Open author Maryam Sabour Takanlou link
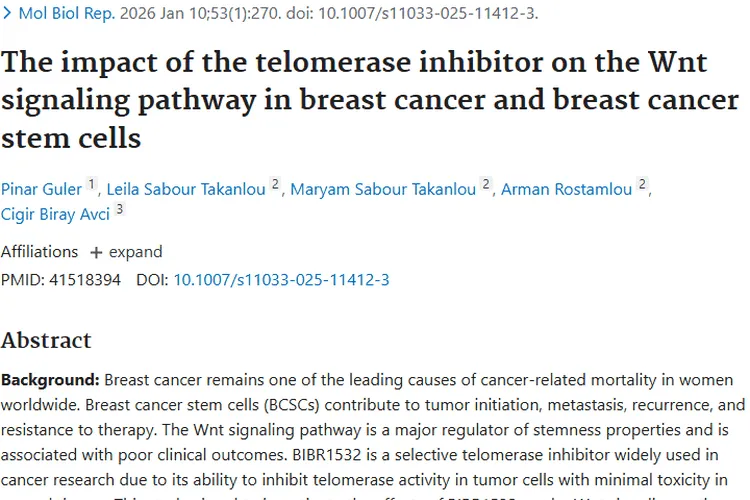750x500 pixels. (384, 188)
